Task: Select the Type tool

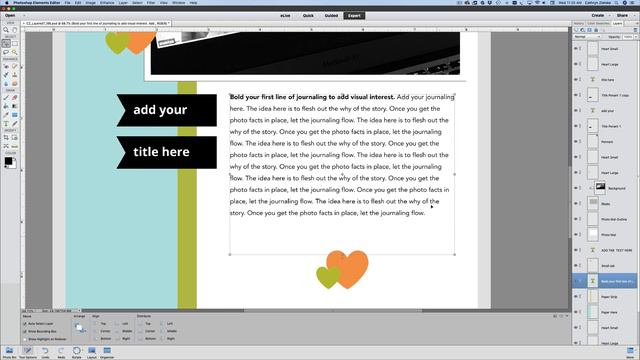Action: [6, 124]
